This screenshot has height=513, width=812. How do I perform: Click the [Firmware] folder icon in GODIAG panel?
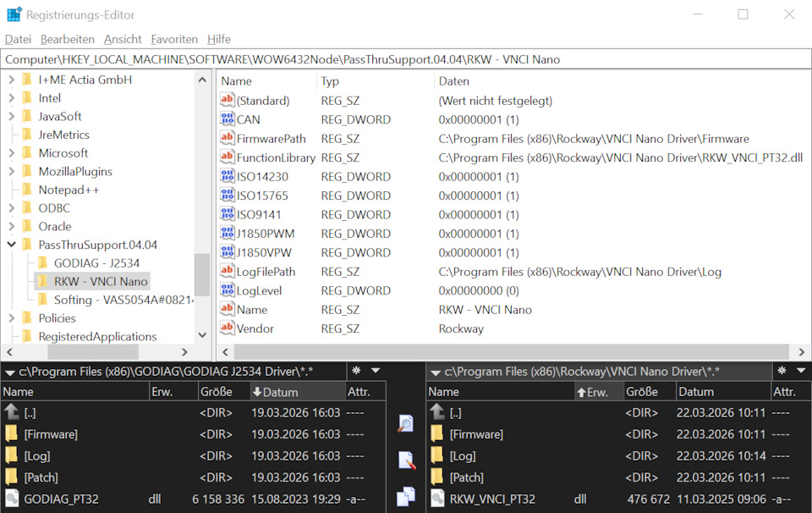11,433
